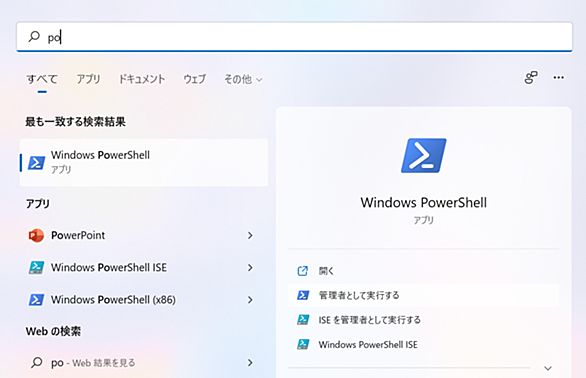This screenshot has width=586, height=378.
Task: Expand more actions with the bottom chevron
Action: tap(548, 368)
